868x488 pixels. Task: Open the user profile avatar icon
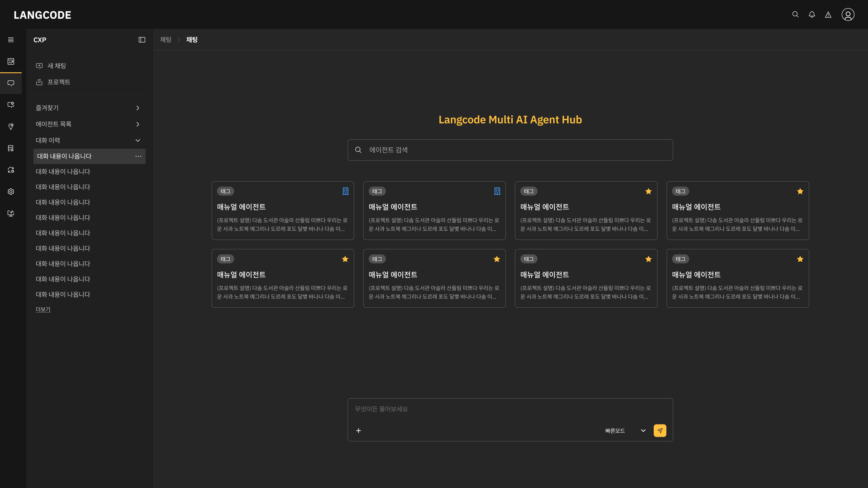tap(848, 14)
